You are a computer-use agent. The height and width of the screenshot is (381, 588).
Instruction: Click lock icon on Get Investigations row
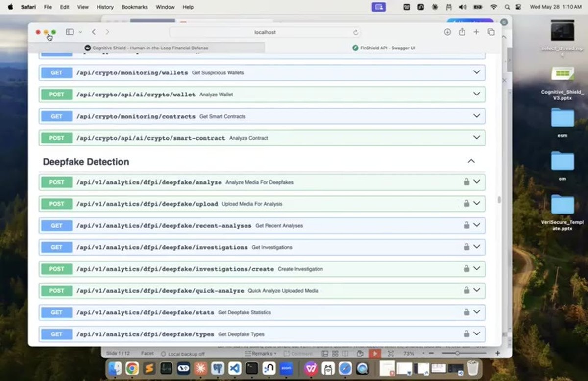pyautogui.click(x=466, y=247)
